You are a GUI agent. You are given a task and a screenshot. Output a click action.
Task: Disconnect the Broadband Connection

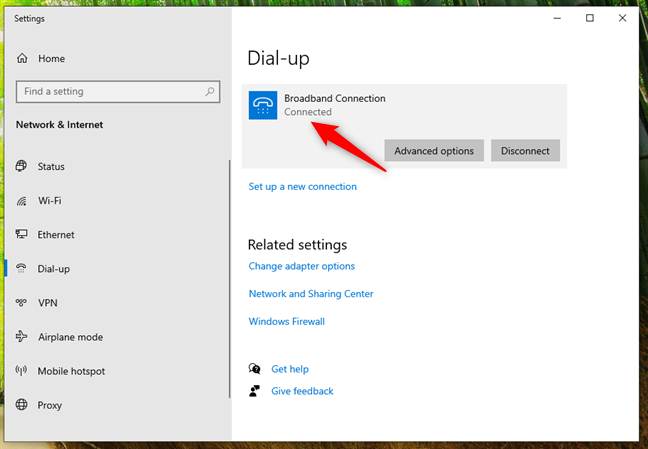pos(525,150)
